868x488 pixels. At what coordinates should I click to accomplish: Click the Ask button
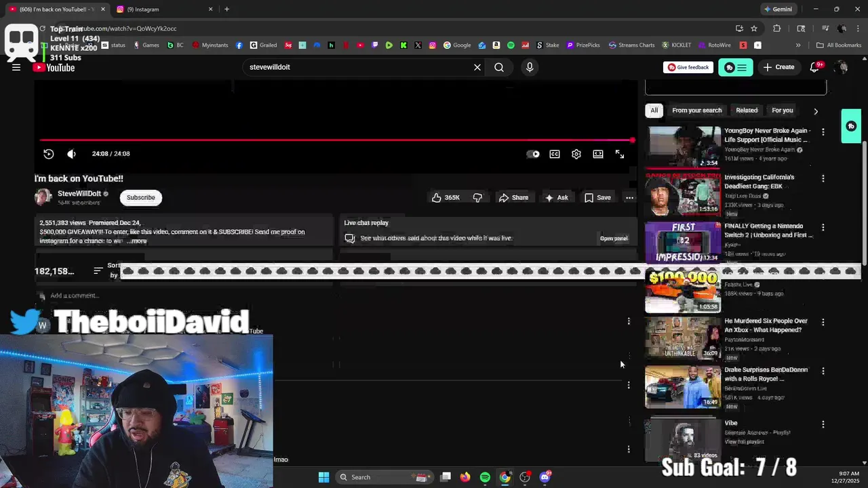(x=556, y=197)
